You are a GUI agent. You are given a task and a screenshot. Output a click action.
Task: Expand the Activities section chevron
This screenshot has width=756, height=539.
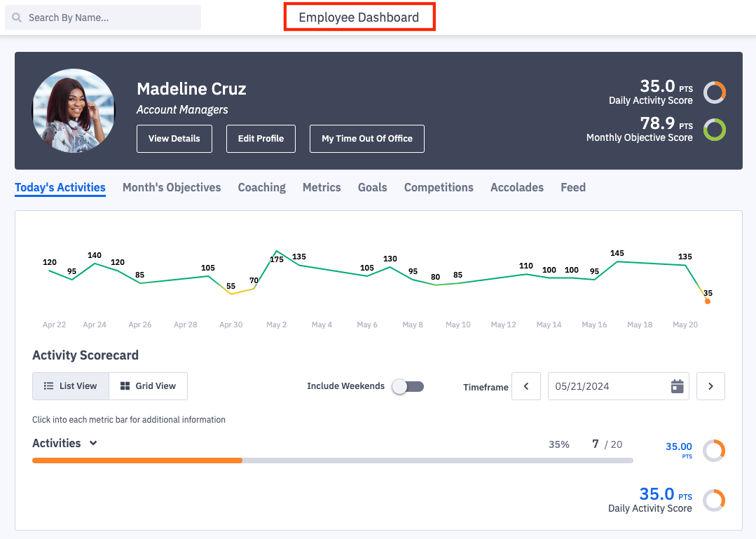coord(93,443)
